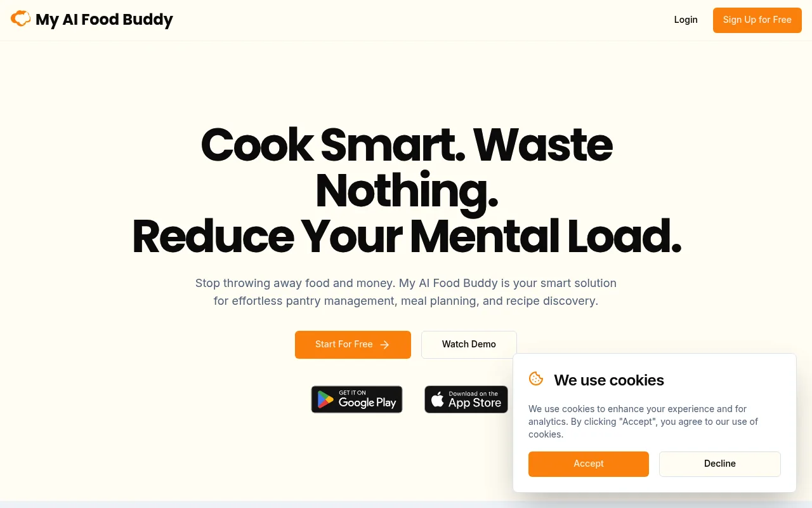The image size is (812, 508).
Task: Open the My AI Food Buddy brand title
Action: (104, 20)
